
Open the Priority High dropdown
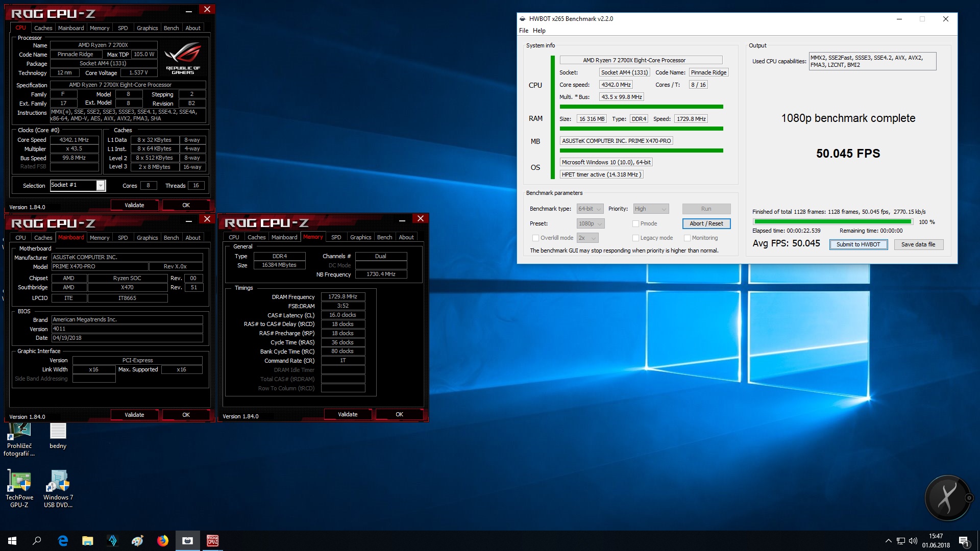651,209
